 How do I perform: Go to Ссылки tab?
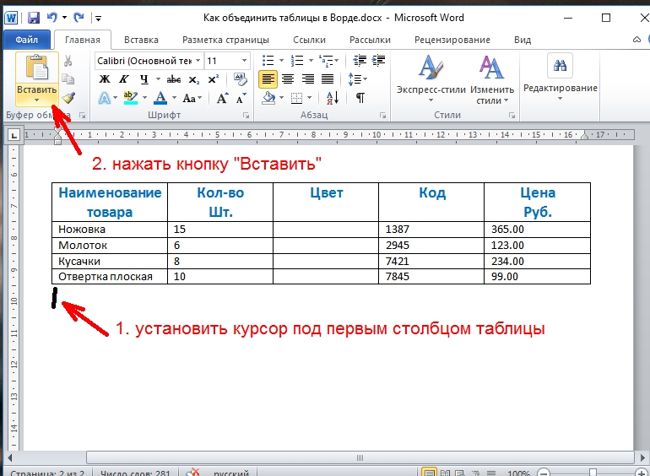click(309, 40)
